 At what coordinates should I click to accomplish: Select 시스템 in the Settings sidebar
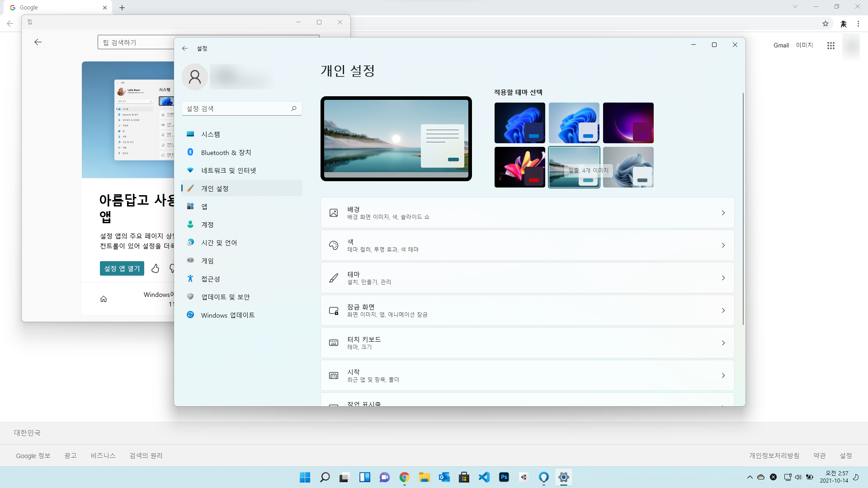click(211, 134)
